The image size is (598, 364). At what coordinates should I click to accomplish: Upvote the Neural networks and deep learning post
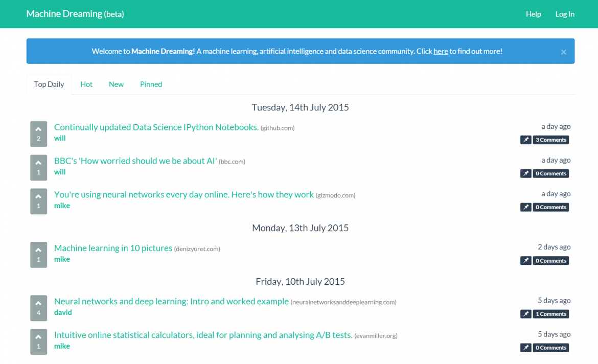[x=38, y=303]
